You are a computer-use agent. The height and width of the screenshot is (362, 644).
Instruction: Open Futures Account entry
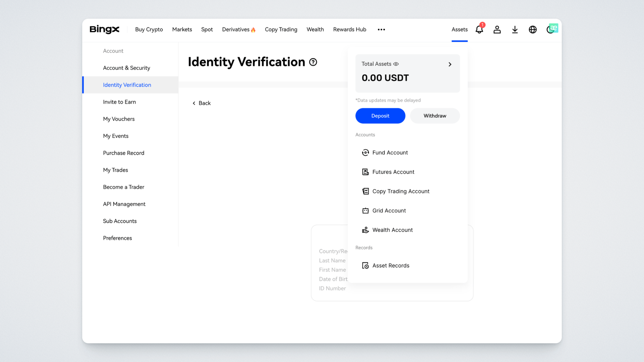[393, 172]
